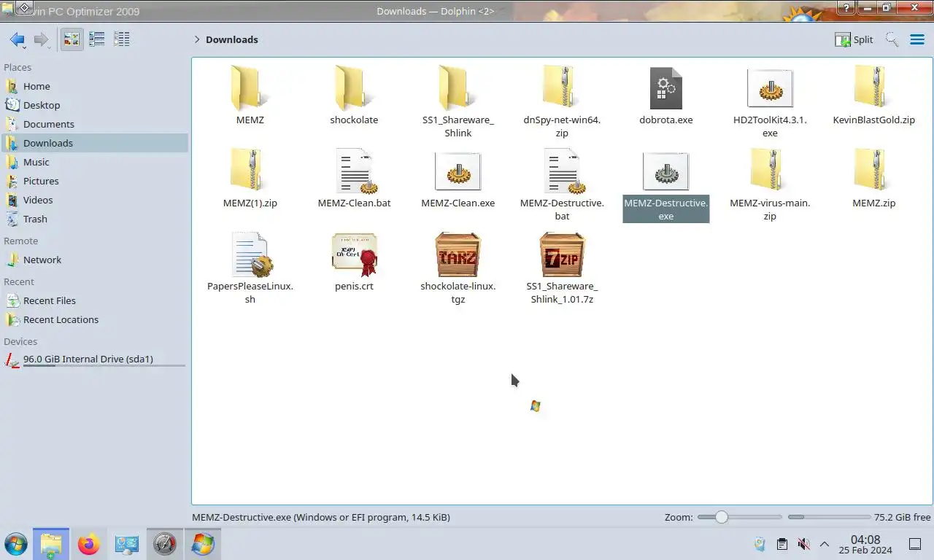Open the hamburger menu
This screenshot has height=560, width=934.
point(917,39)
